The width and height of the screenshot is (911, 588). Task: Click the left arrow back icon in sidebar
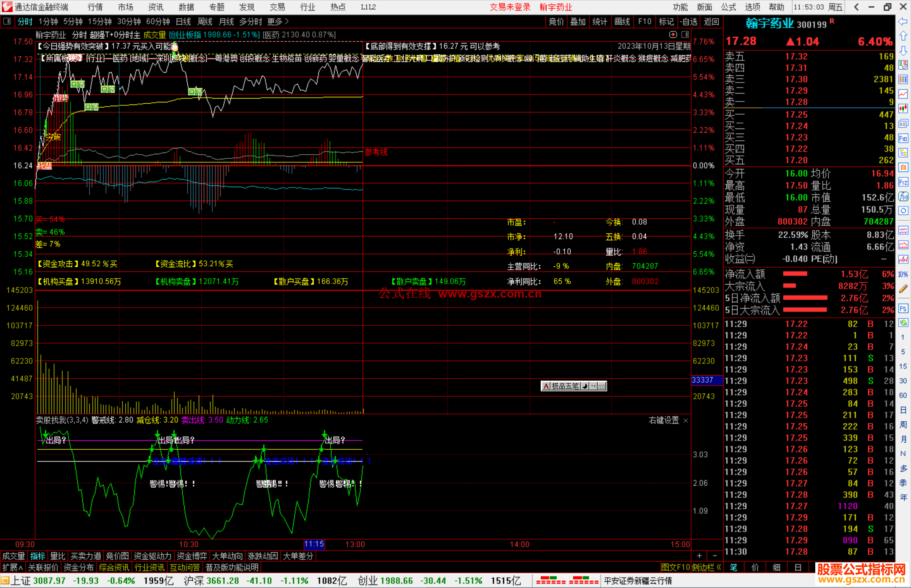click(903, 21)
